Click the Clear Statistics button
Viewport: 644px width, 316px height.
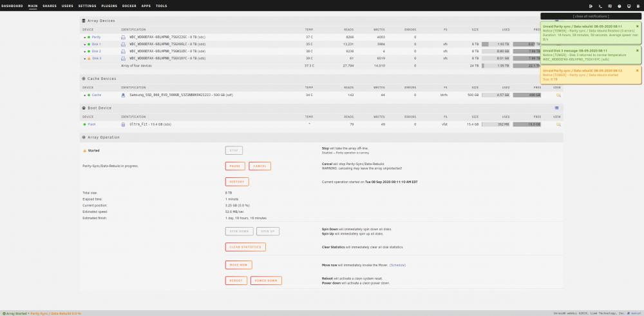click(245, 247)
